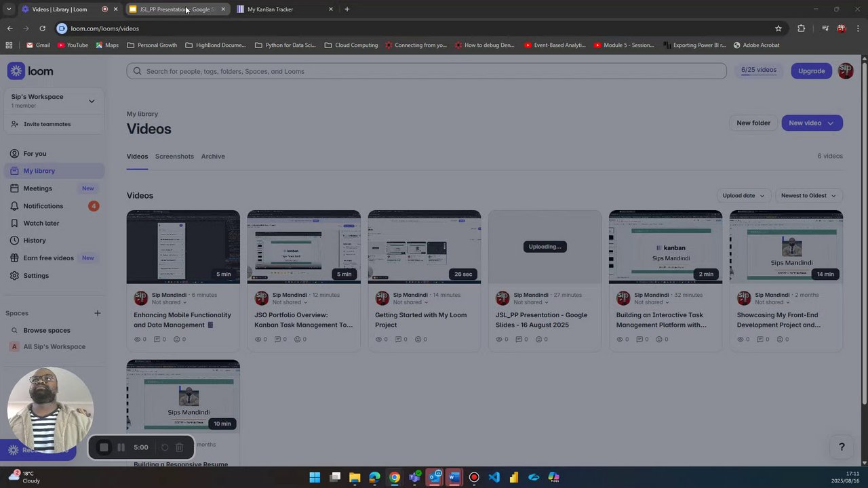Switch to Archive tab

[x=213, y=157]
